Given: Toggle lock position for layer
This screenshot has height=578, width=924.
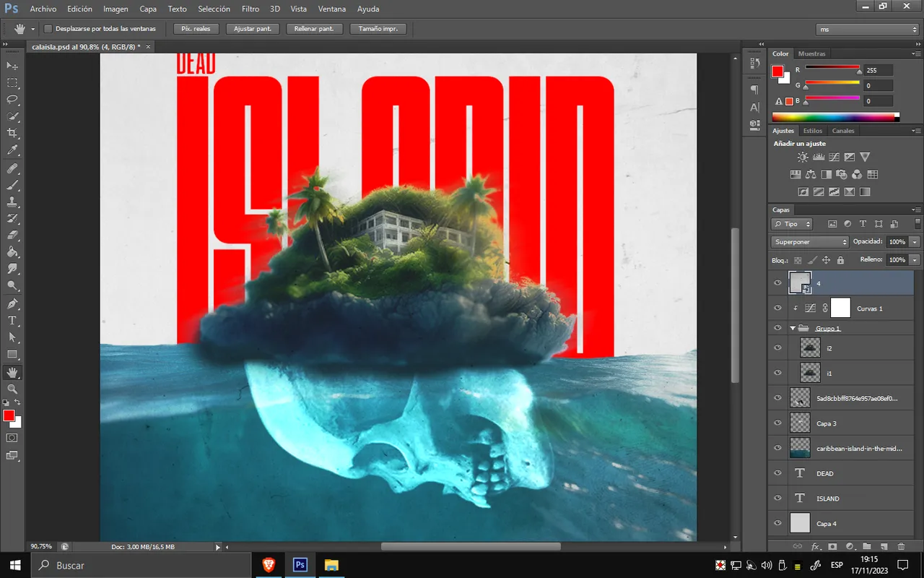Looking at the screenshot, I should coord(826,260).
